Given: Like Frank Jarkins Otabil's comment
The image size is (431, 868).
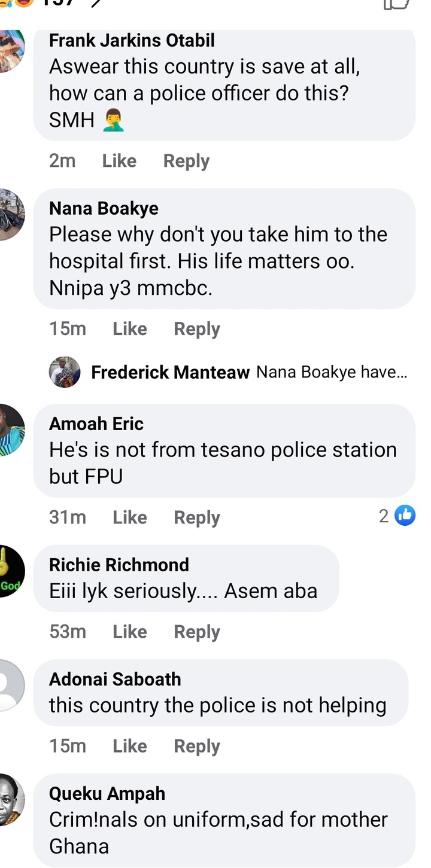Looking at the screenshot, I should tap(119, 161).
